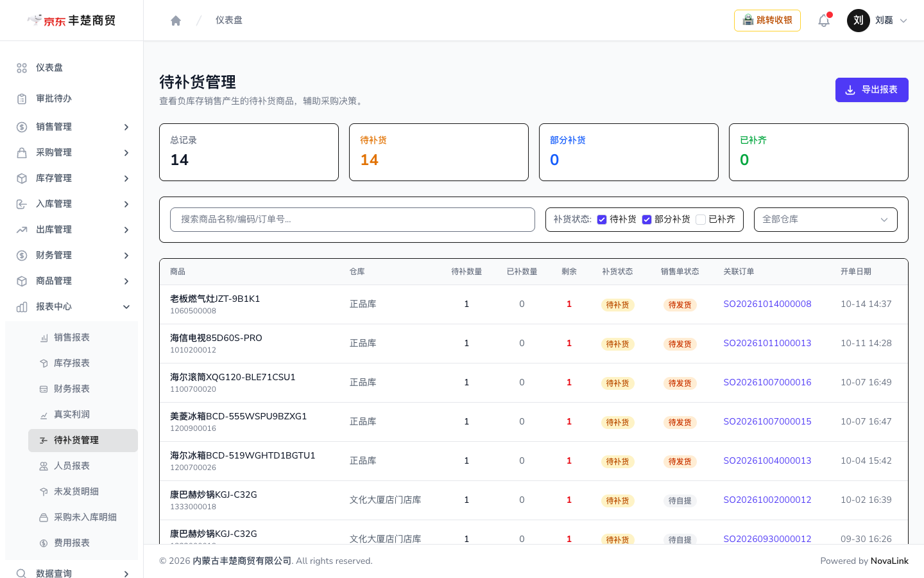Click the 待补货管理 sidebar icon
This screenshot has height=578, width=924.
coord(44,441)
